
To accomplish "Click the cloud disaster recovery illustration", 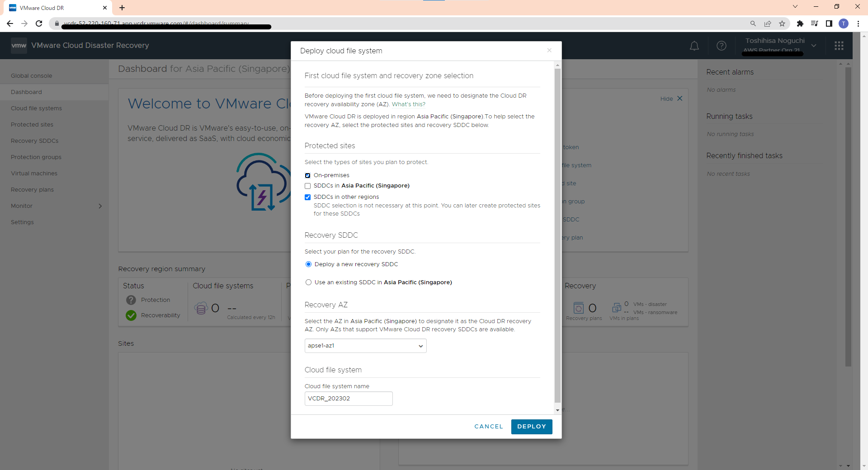I will pos(263,182).
